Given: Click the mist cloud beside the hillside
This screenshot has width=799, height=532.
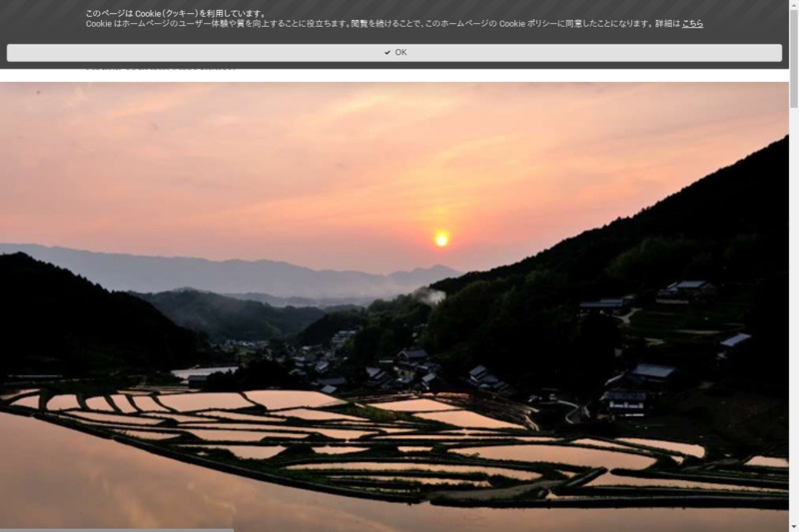Looking at the screenshot, I should 431,294.
